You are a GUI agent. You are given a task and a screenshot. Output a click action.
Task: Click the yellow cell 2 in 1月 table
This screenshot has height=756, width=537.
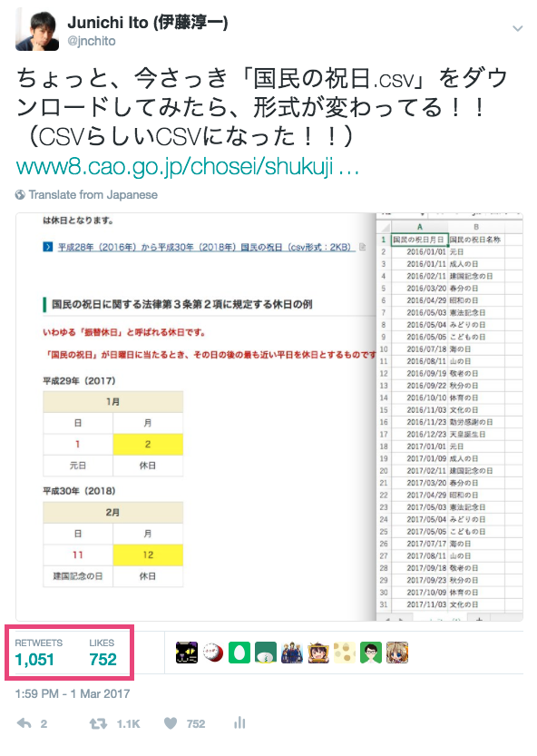(x=148, y=444)
